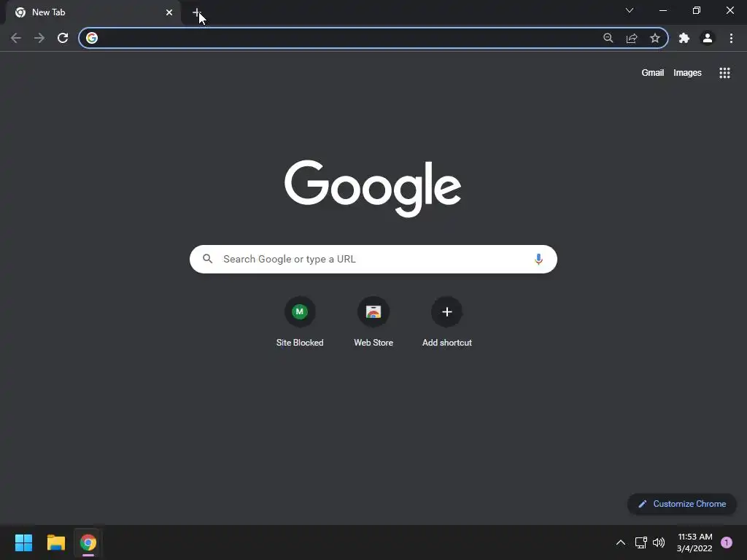Click the Google search box

[373, 259]
